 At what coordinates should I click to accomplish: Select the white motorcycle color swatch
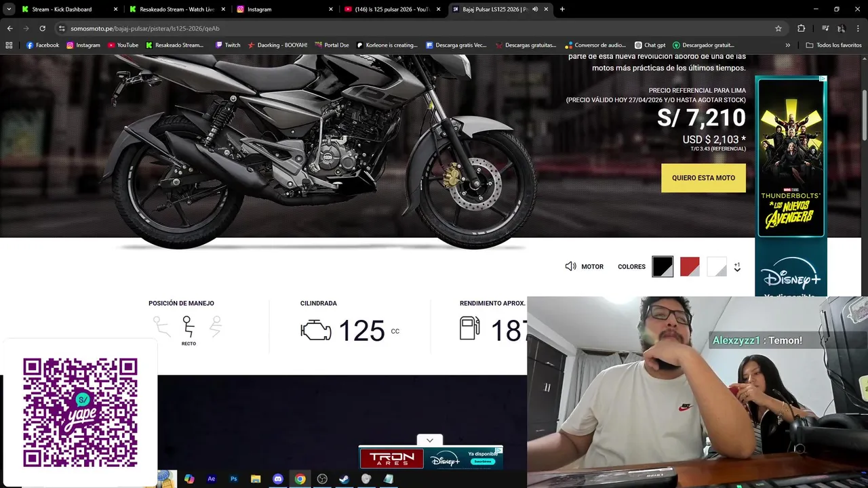pos(717,266)
